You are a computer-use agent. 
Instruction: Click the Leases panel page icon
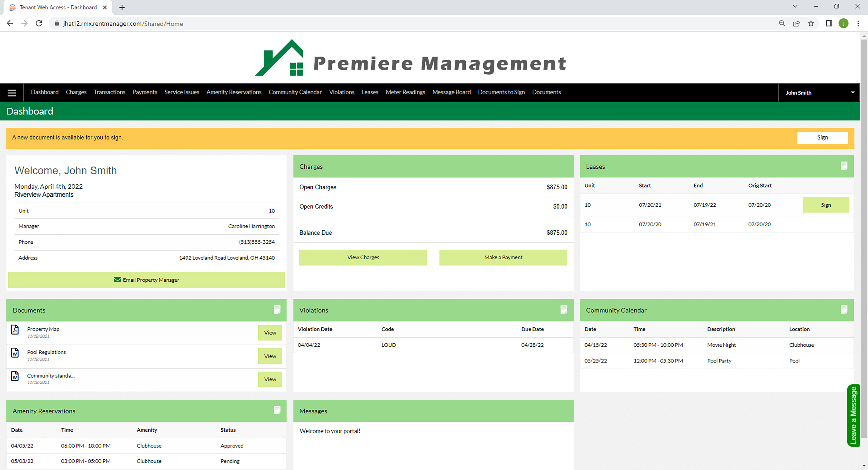pyautogui.click(x=844, y=166)
